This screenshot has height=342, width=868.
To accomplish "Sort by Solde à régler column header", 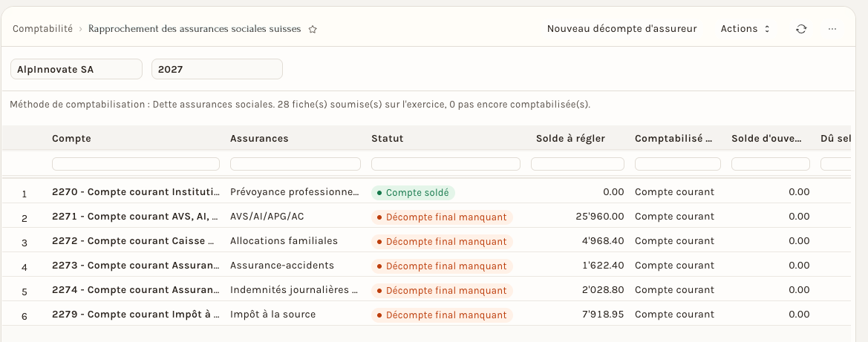I will pyautogui.click(x=570, y=138).
